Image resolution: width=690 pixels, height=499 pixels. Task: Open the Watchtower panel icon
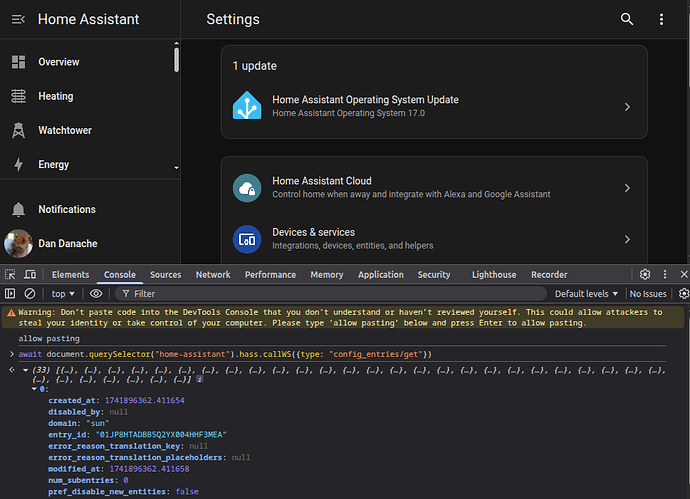coord(18,130)
